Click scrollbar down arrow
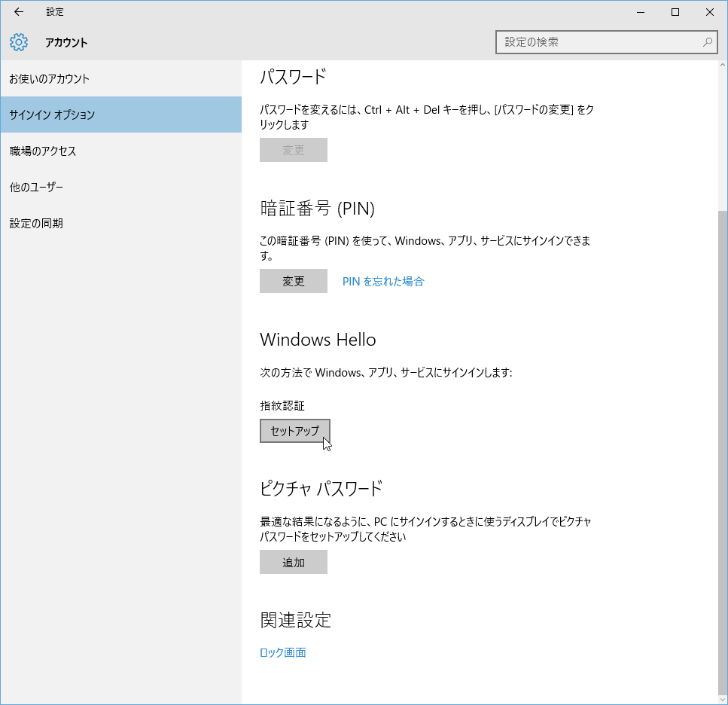The width and height of the screenshot is (728, 705). pos(723,700)
